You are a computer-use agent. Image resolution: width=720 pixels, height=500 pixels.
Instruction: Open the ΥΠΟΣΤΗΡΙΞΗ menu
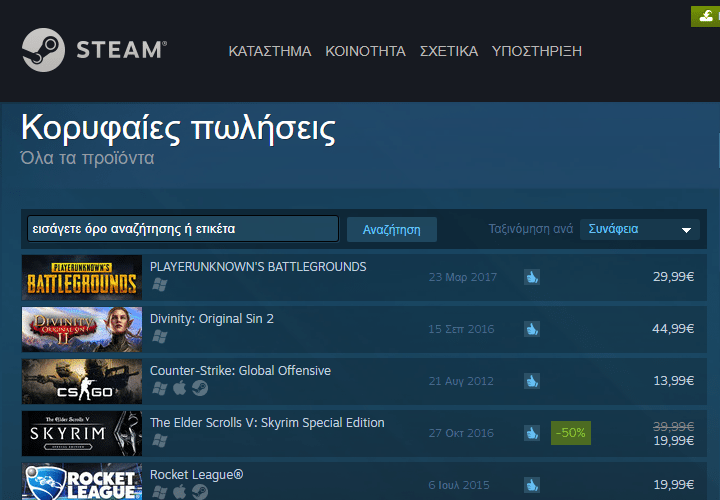point(537,51)
